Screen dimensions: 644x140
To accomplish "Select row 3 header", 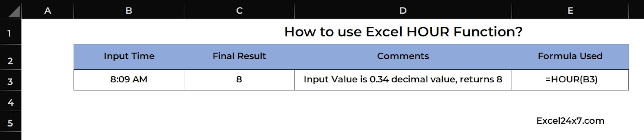I will [10, 82].
